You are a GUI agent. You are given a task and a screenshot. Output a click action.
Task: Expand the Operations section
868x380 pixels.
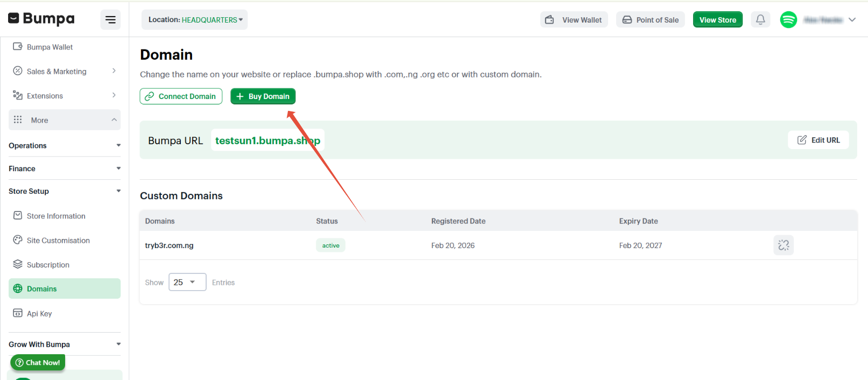(x=65, y=145)
